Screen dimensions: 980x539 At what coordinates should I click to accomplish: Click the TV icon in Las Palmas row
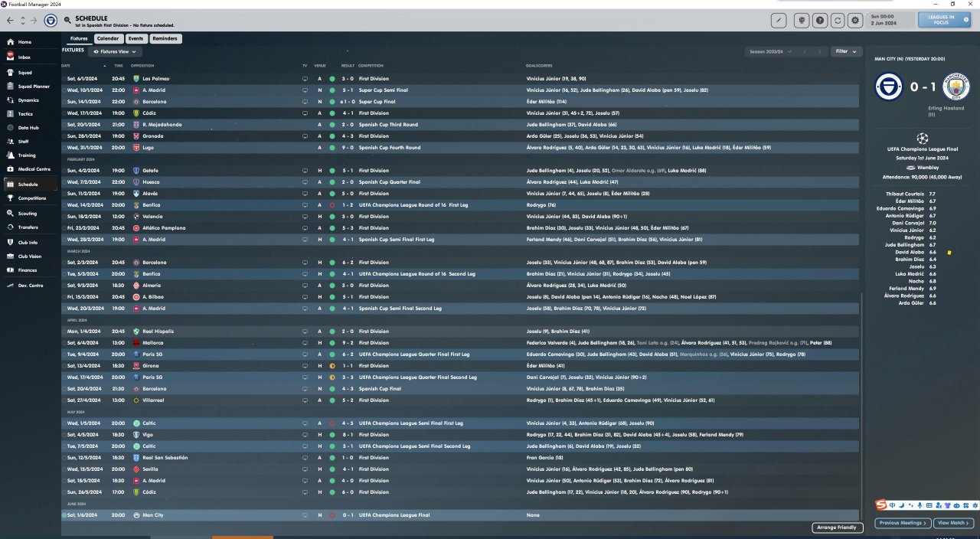[305, 79]
